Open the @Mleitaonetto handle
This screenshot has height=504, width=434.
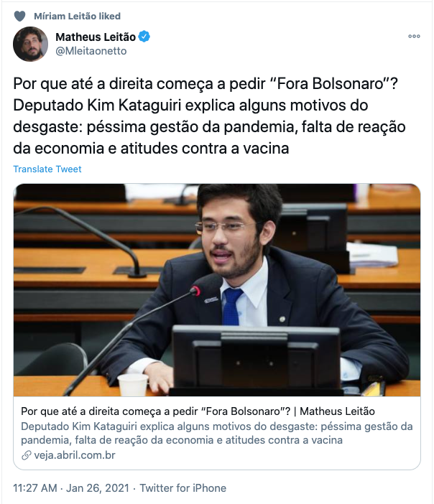91,51
